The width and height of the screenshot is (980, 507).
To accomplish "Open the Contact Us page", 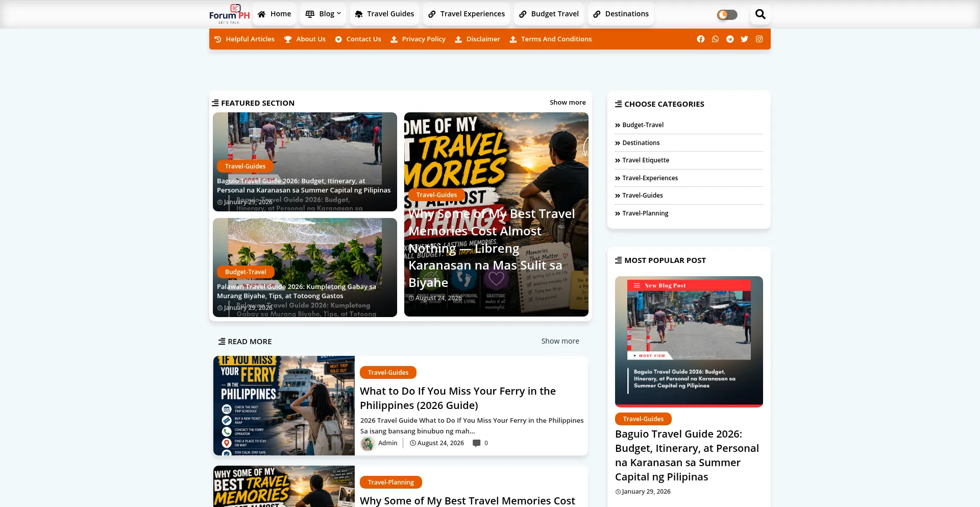I will tap(358, 39).
